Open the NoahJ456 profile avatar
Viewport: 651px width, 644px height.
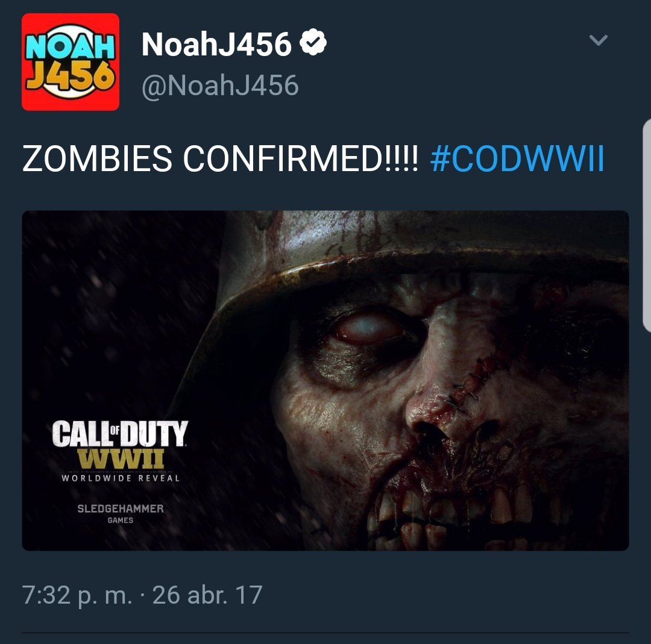pyautogui.click(x=71, y=62)
